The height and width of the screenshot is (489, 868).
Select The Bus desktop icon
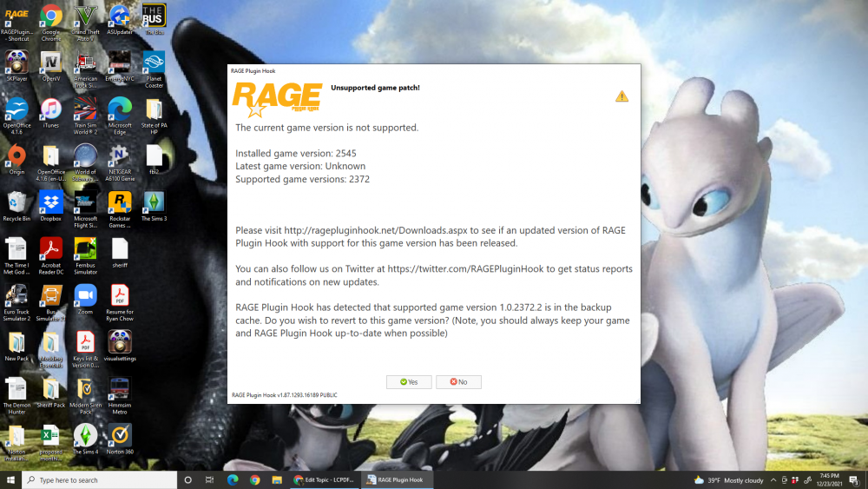[154, 20]
